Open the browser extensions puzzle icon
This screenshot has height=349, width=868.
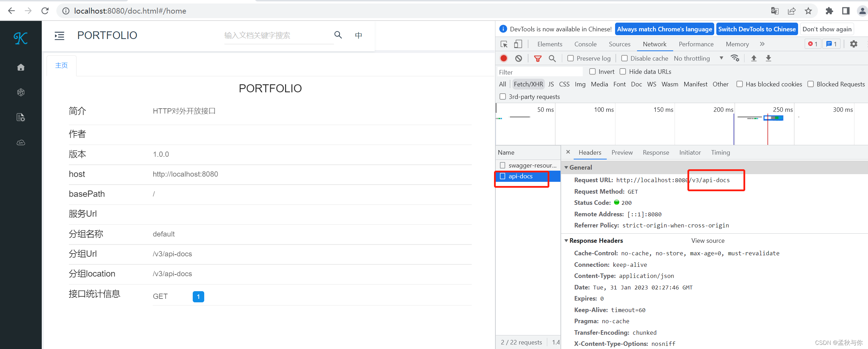tap(829, 11)
